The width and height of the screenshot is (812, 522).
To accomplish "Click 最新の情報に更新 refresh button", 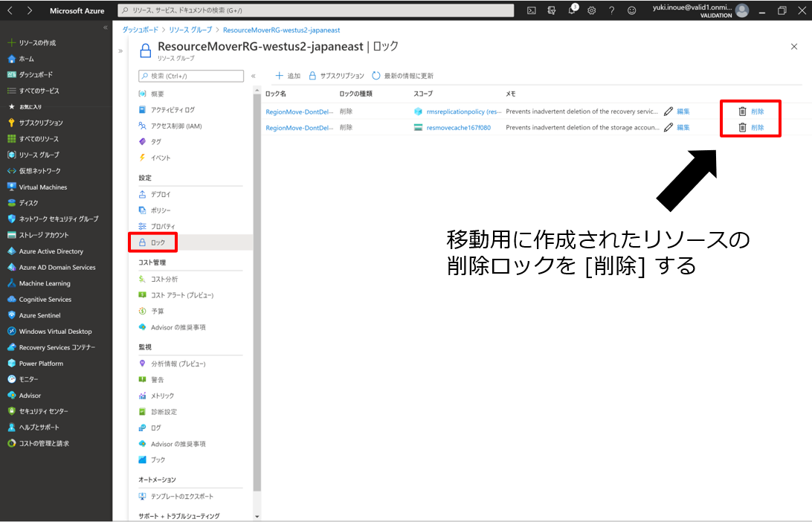I will [403, 76].
